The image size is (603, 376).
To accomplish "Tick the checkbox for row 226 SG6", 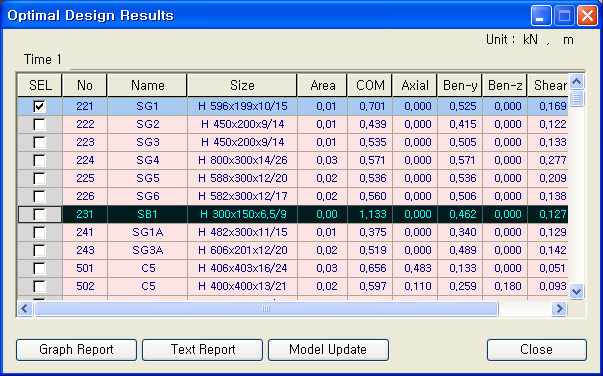I will pos(39,196).
